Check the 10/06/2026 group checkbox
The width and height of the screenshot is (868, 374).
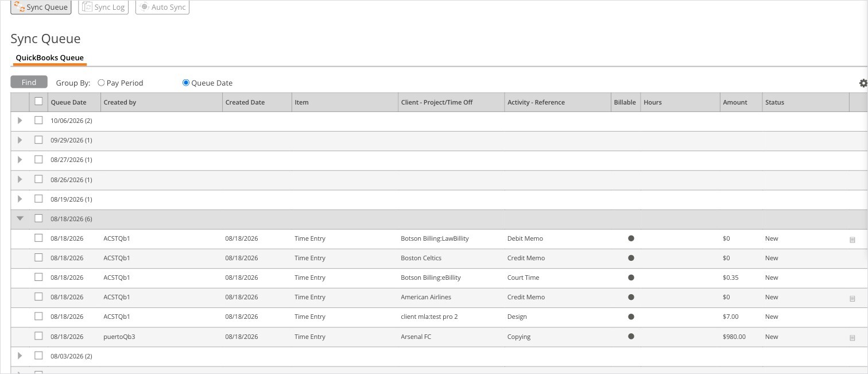pos(38,120)
